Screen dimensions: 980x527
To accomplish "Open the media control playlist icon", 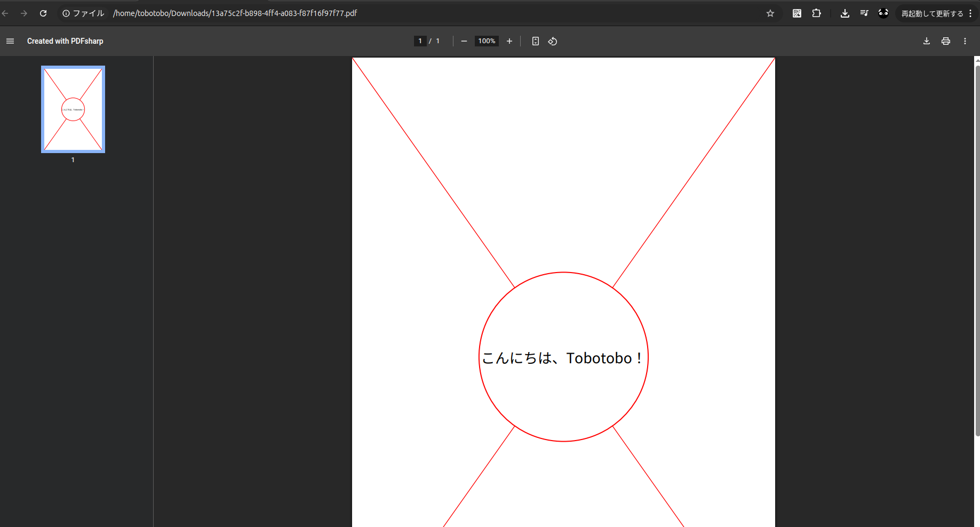I will (864, 13).
